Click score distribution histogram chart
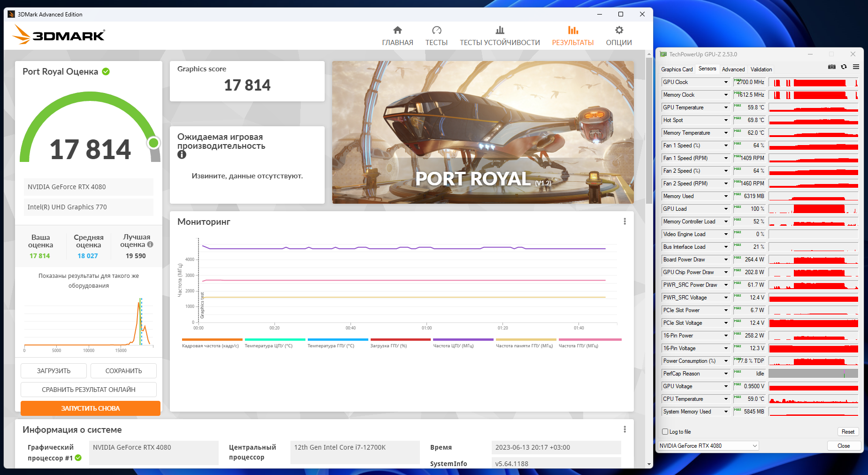Screen dimensions: 868x475 89,324
